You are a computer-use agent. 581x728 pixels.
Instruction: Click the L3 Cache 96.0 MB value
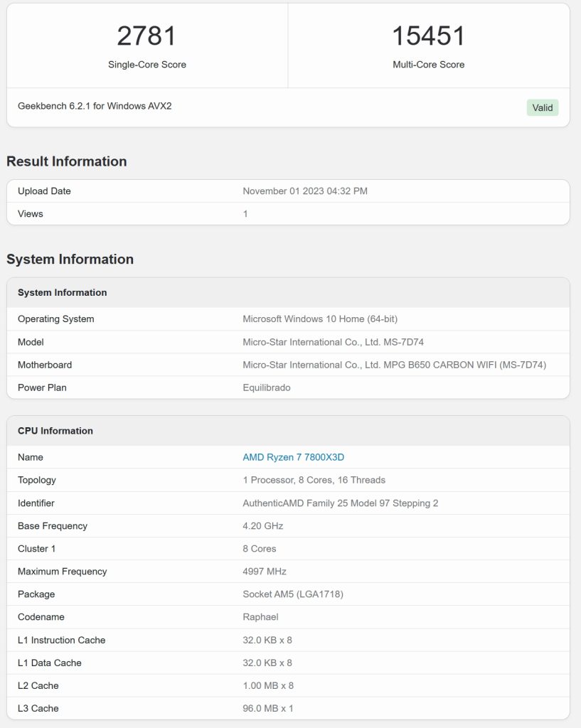[268, 709]
